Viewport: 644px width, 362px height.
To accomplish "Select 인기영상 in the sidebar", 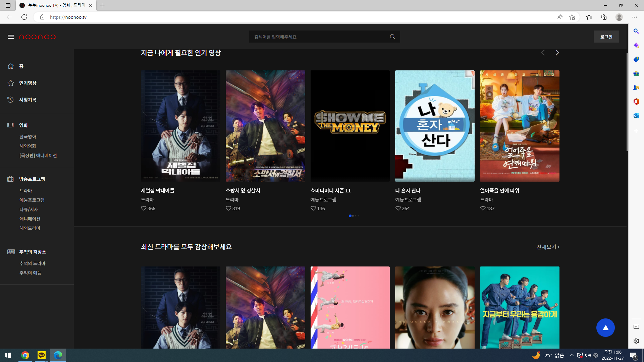I will point(28,83).
